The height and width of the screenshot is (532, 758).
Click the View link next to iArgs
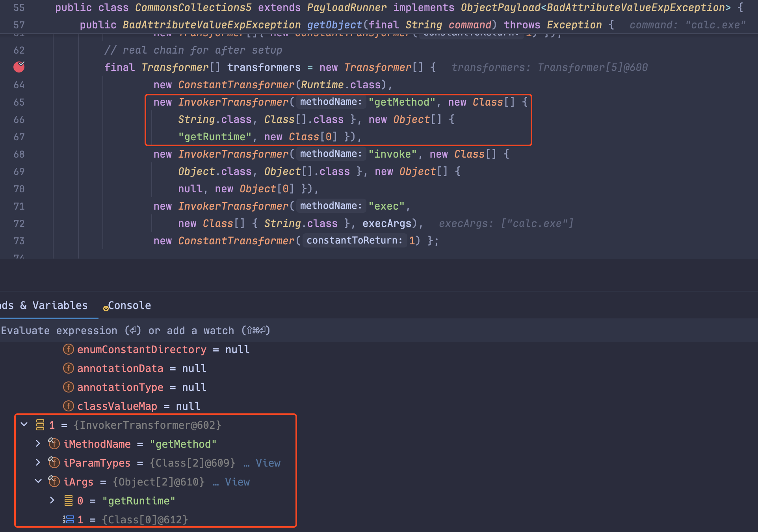click(237, 482)
